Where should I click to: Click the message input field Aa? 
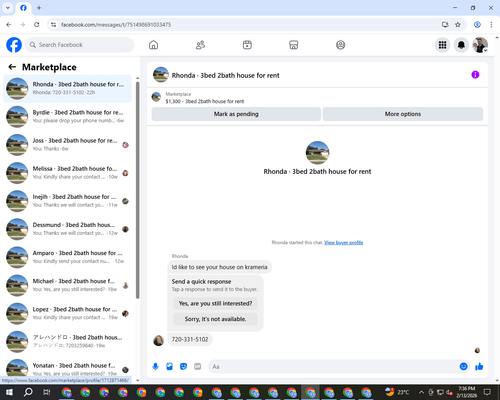pyautogui.click(x=333, y=367)
